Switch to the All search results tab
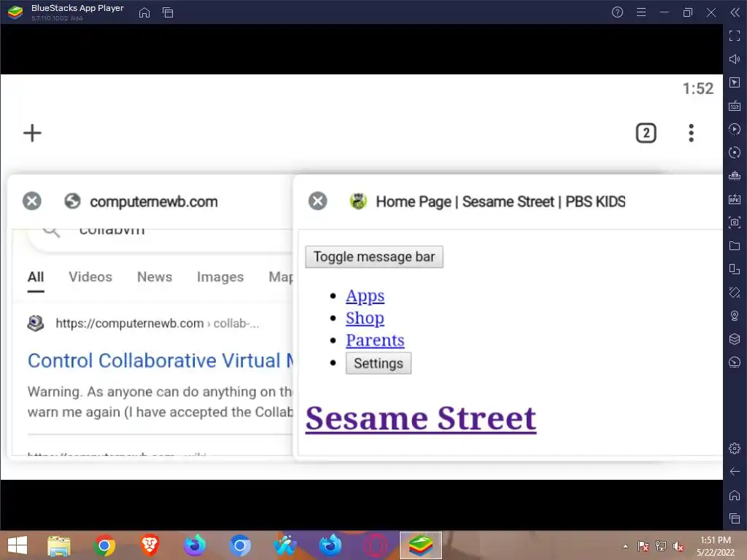747x560 pixels. tap(36, 276)
